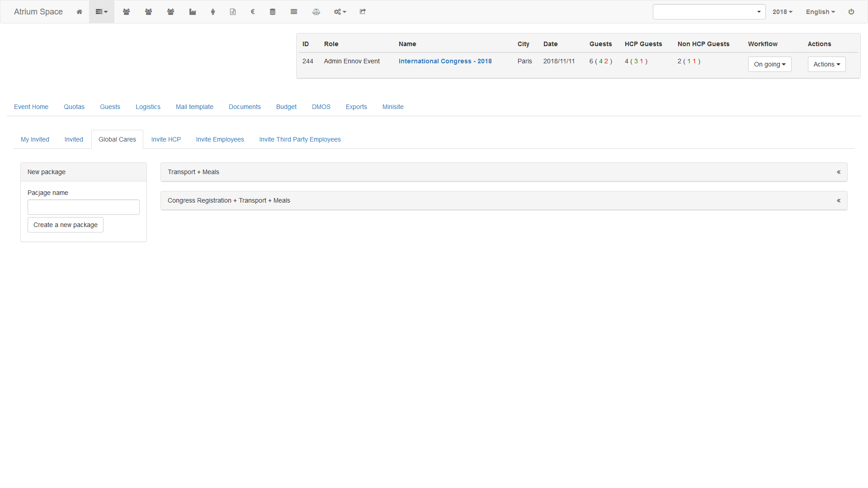
Task: Open International Congress - 2018 link
Action: click(x=445, y=61)
